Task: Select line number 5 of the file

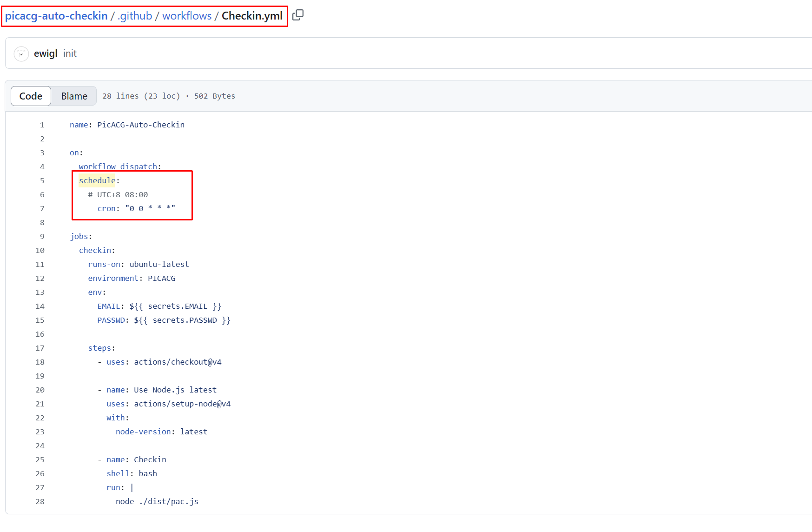Action: pos(42,181)
